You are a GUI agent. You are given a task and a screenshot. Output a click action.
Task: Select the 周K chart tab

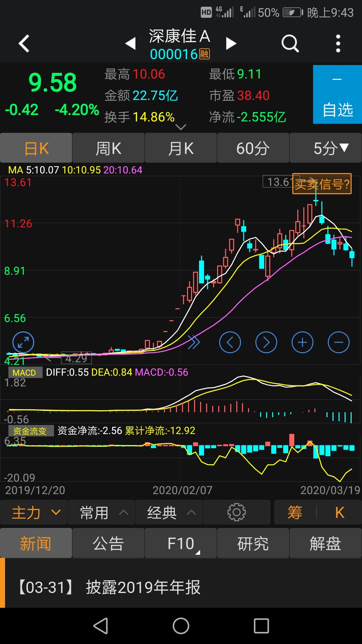click(x=109, y=148)
